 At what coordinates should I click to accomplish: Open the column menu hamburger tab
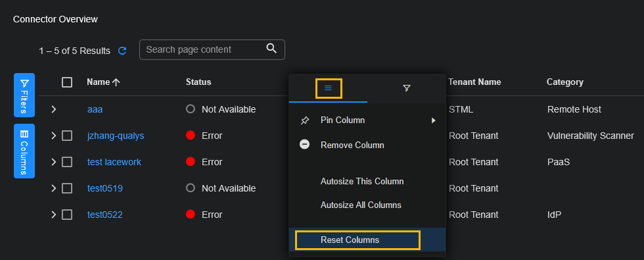(328, 88)
